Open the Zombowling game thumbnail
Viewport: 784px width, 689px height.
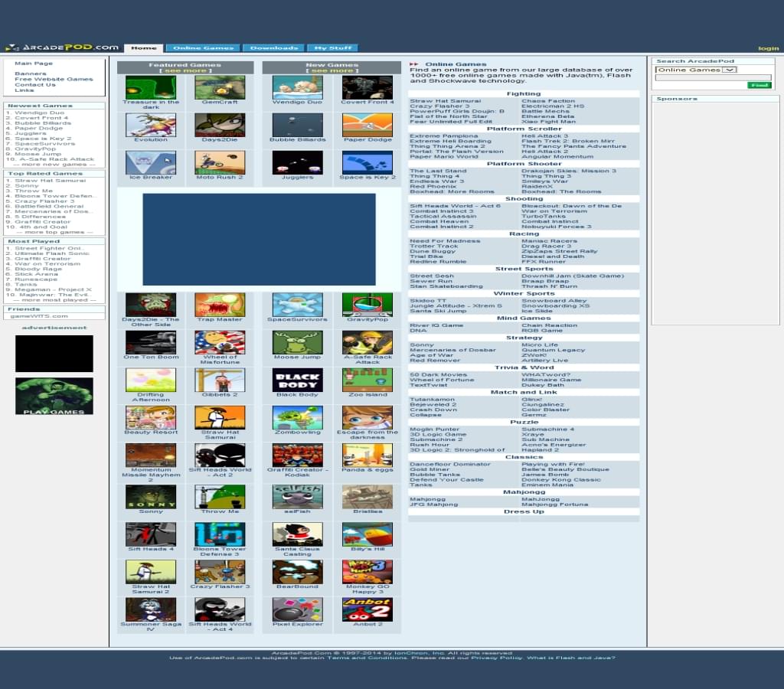tap(297, 417)
